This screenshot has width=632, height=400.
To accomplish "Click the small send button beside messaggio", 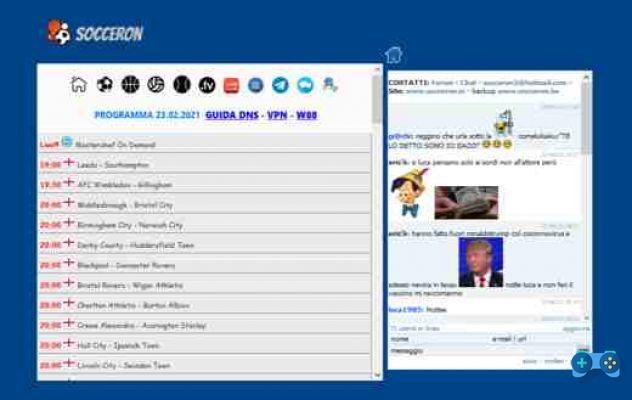I will (583, 349).
